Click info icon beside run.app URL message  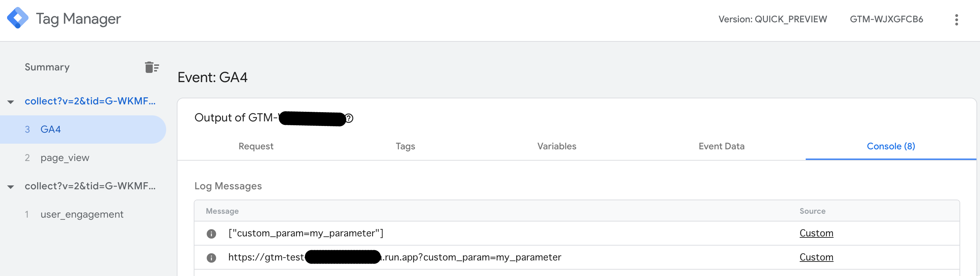tap(211, 258)
